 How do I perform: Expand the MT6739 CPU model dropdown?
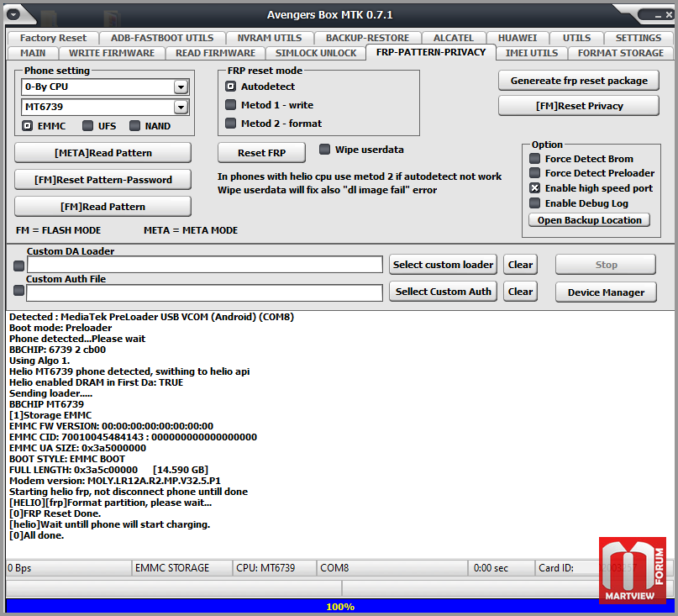coord(181,107)
